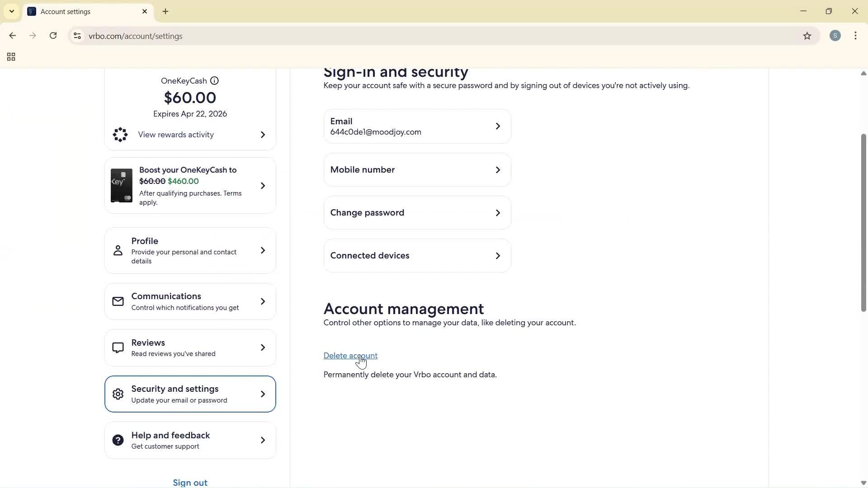Click the One Key card thumbnail
Viewport: 868px width, 488px height.
click(x=122, y=186)
